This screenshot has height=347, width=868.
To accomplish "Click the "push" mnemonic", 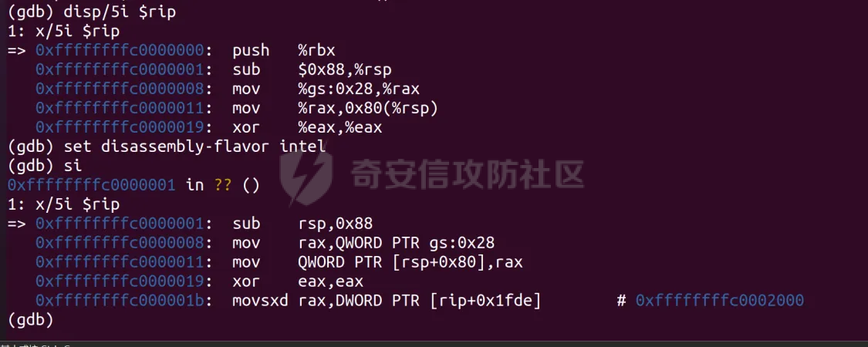I will pyautogui.click(x=251, y=50).
